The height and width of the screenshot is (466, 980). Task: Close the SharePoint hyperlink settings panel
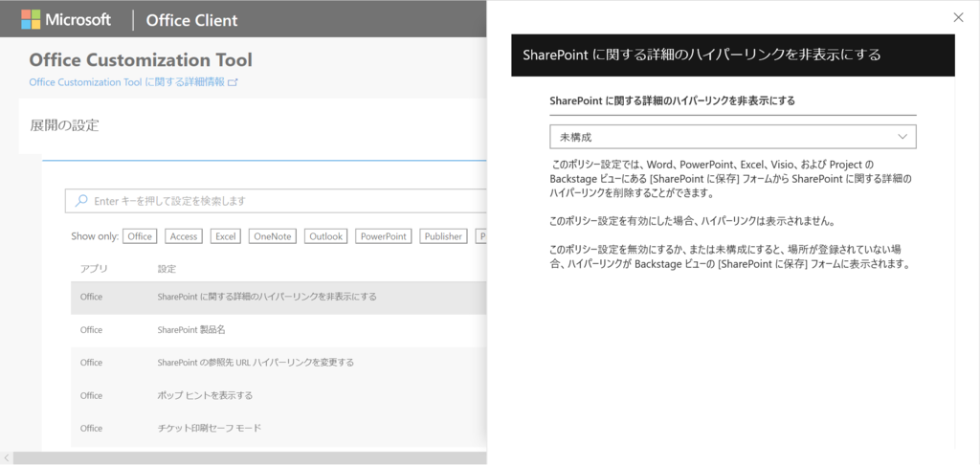pos(958,17)
